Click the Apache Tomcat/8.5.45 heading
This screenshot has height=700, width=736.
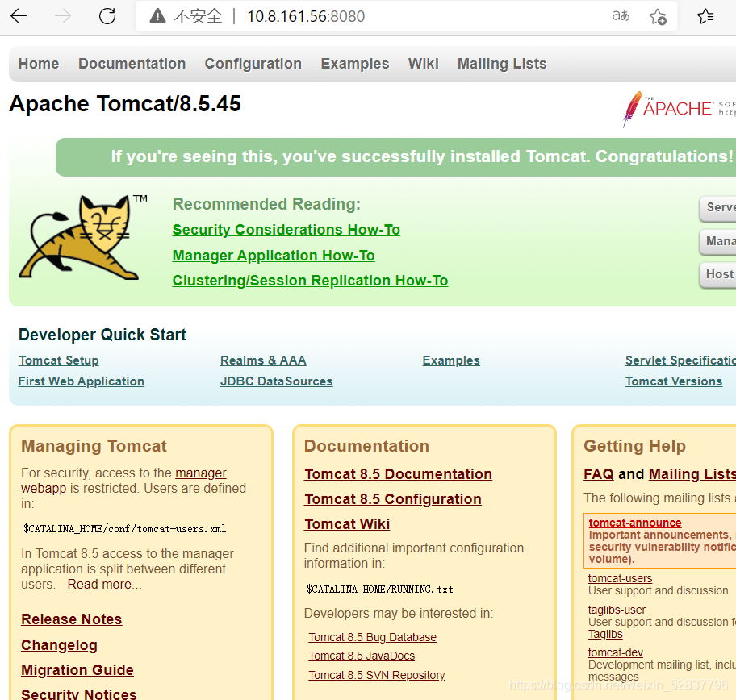(125, 104)
